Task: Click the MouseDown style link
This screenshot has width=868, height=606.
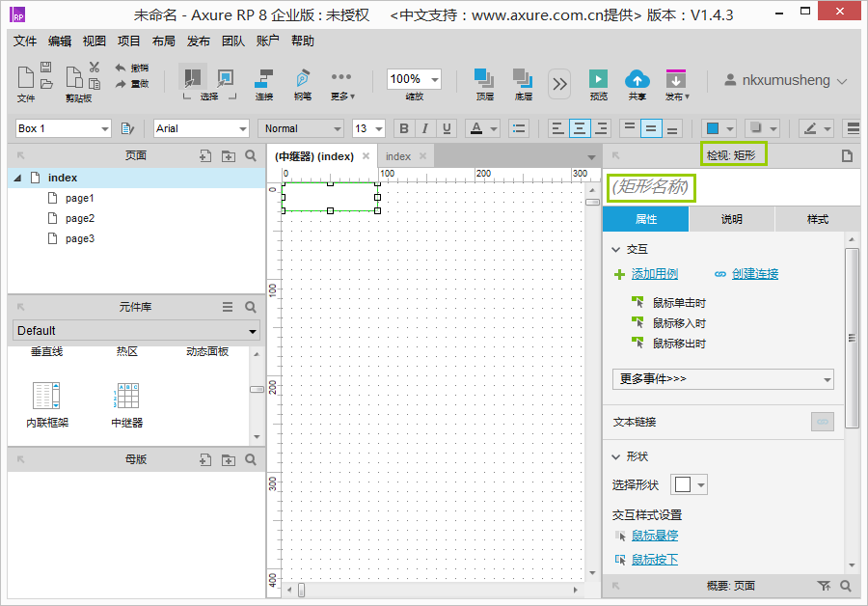Action: 654,560
